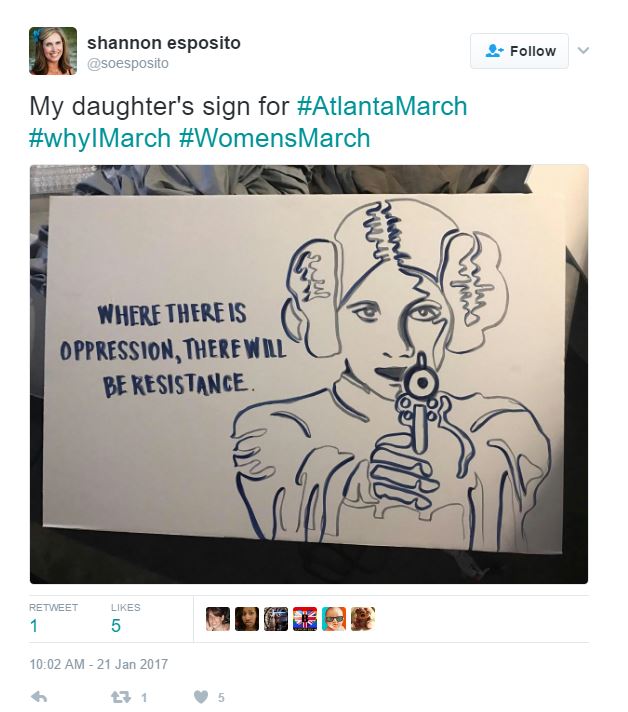This screenshot has height=712, width=628.
Task: Click the reply arrow icon
Action: coord(39,697)
